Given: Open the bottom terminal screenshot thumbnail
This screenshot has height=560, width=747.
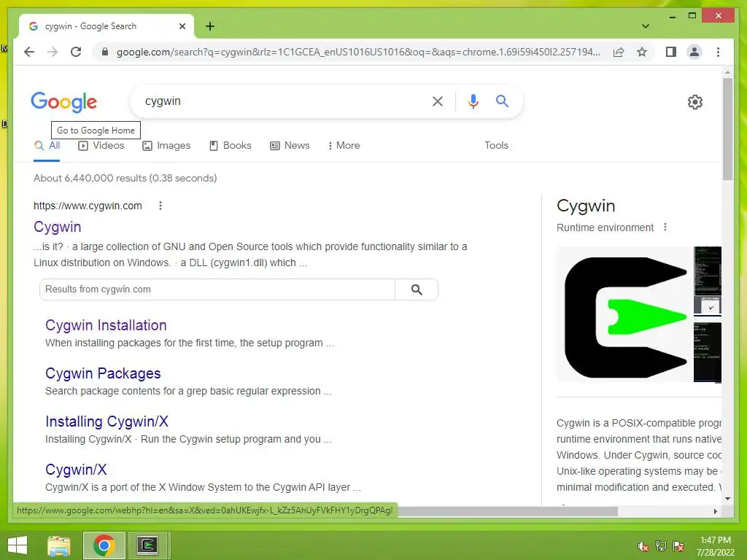Looking at the screenshot, I should (x=708, y=352).
